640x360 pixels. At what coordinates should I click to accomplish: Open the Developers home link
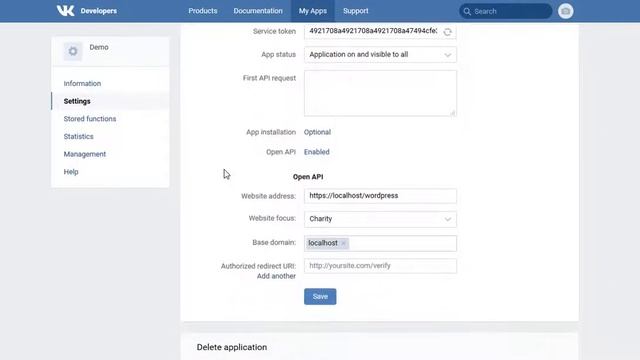click(x=98, y=11)
